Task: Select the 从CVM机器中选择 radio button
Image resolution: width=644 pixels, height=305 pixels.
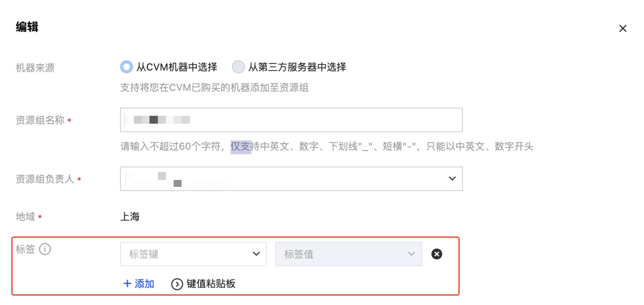Action: (126, 67)
